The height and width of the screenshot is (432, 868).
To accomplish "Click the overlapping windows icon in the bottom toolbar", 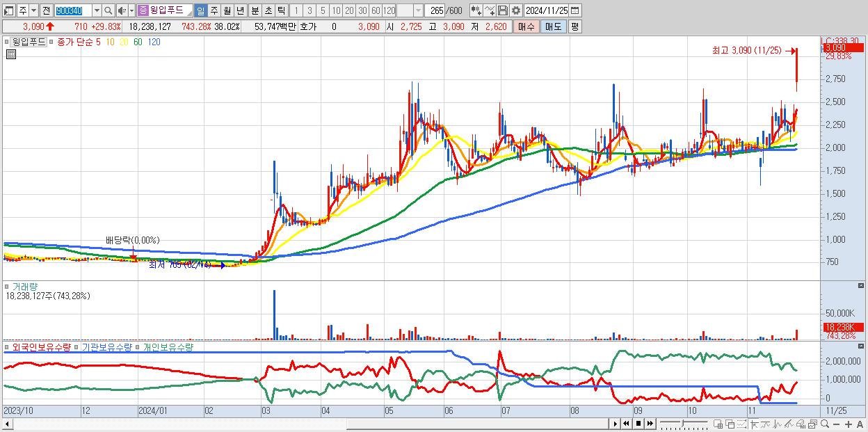I will click(x=730, y=424).
